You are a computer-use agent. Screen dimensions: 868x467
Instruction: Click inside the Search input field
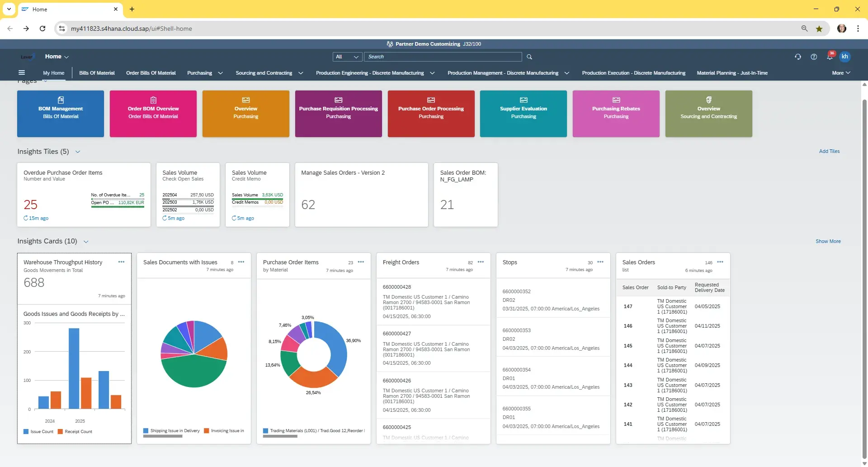443,57
